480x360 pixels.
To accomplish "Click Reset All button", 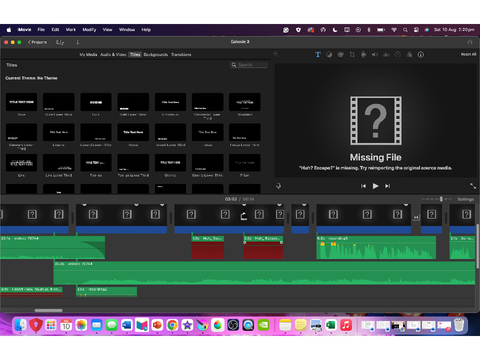I will point(468,54).
